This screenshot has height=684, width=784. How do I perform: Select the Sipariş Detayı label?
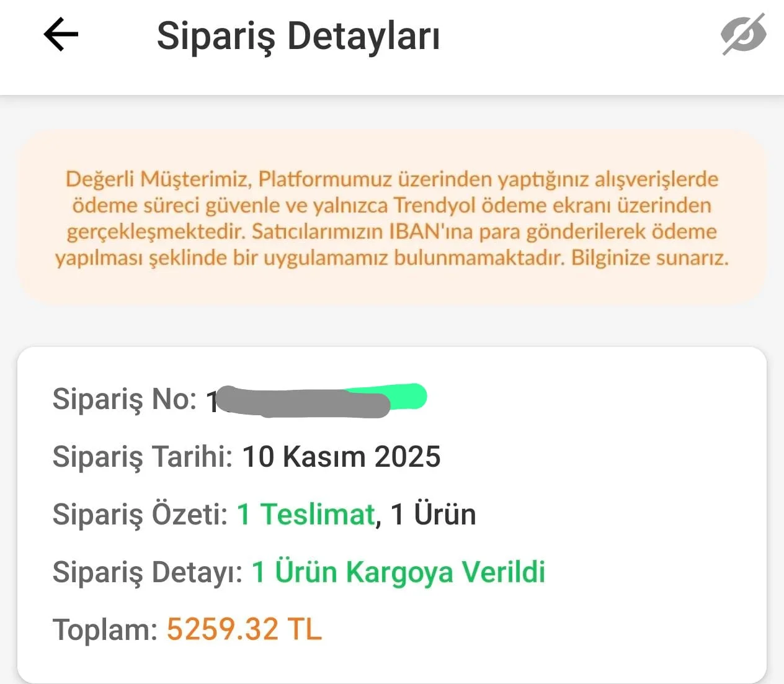pyautogui.click(x=147, y=572)
